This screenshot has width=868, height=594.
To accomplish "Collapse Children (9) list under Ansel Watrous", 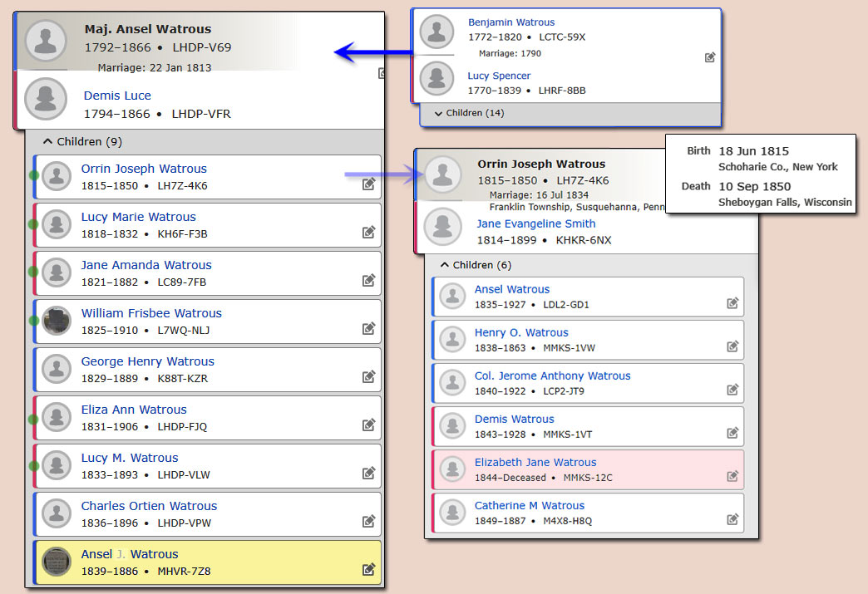I will (x=81, y=142).
